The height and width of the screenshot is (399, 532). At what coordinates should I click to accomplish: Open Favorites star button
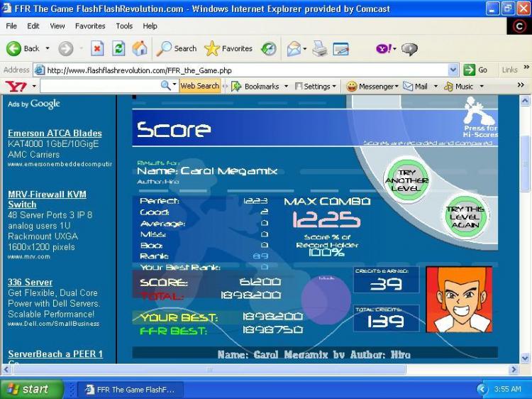(228, 48)
